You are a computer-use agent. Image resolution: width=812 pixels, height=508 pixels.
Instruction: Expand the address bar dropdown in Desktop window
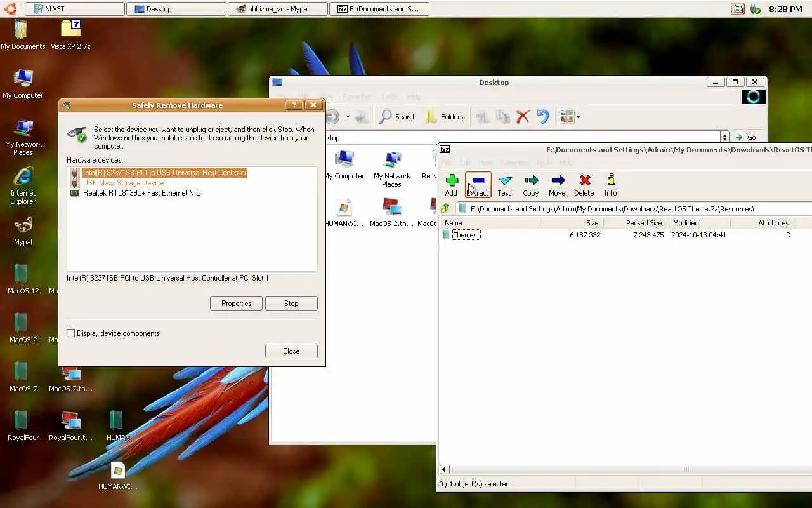click(x=724, y=137)
